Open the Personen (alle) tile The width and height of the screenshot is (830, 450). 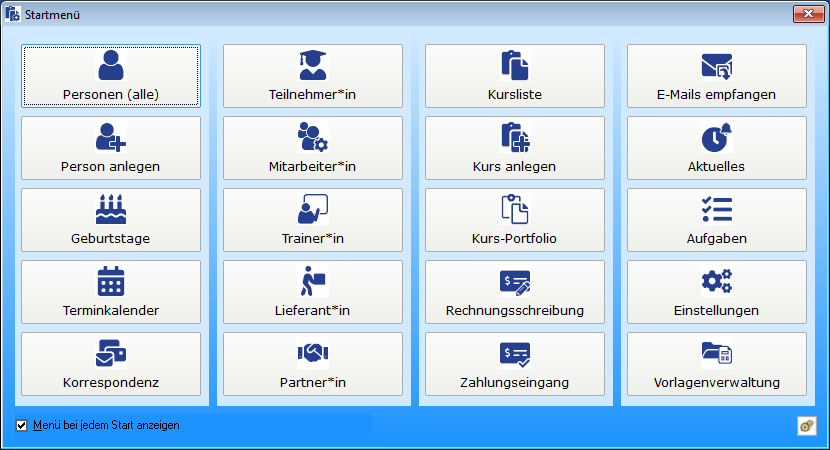[111, 76]
